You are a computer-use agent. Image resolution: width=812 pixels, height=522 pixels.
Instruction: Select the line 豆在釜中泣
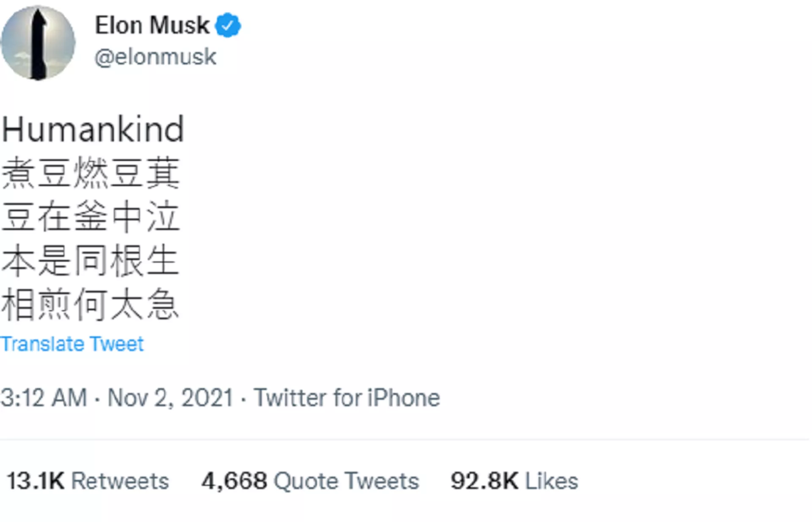click(x=91, y=217)
